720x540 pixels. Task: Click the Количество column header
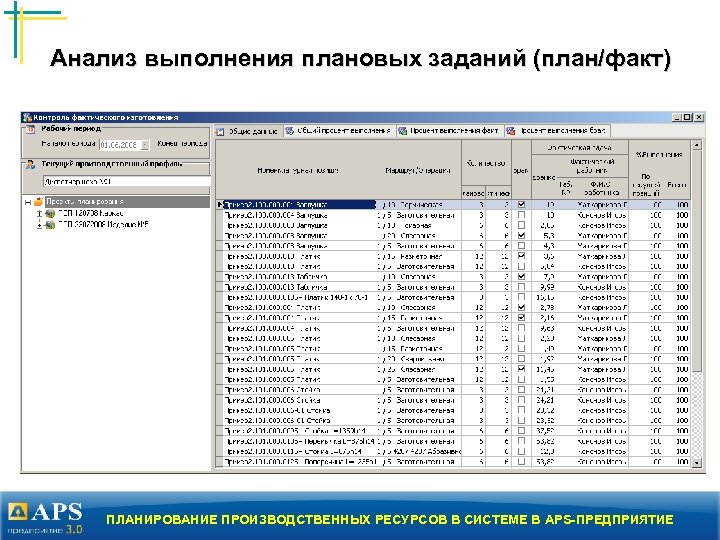(x=486, y=163)
